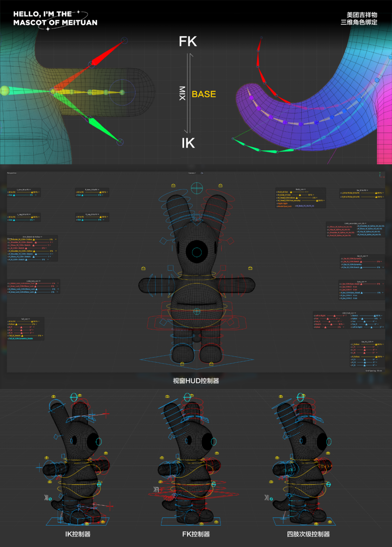Click Tail_IK_Stretch slider in Tail_con

[x=29, y=336]
